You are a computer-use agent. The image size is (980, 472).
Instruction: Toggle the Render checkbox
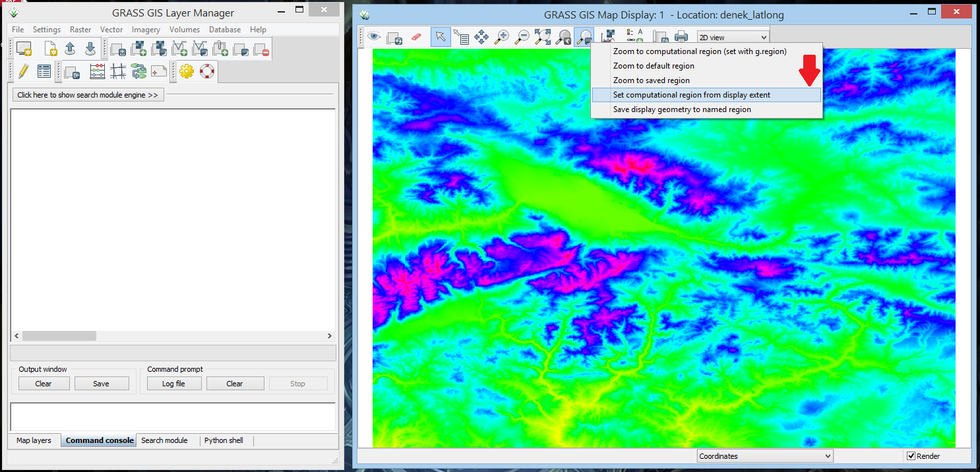click(x=911, y=456)
